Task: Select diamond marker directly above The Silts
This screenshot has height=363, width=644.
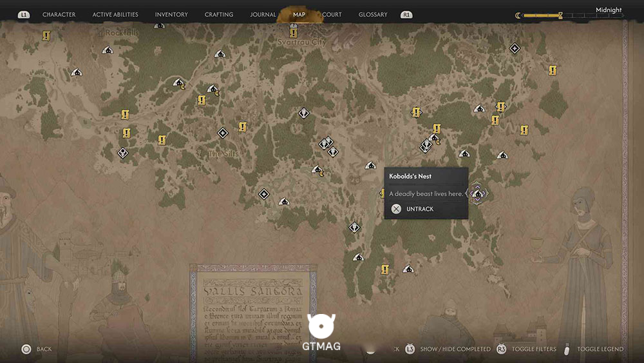Action: point(223,133)
